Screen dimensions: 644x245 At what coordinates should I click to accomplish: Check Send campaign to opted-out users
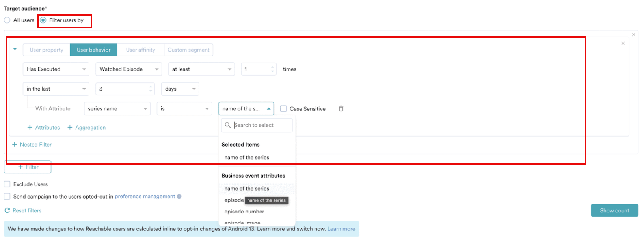point(7,196)
